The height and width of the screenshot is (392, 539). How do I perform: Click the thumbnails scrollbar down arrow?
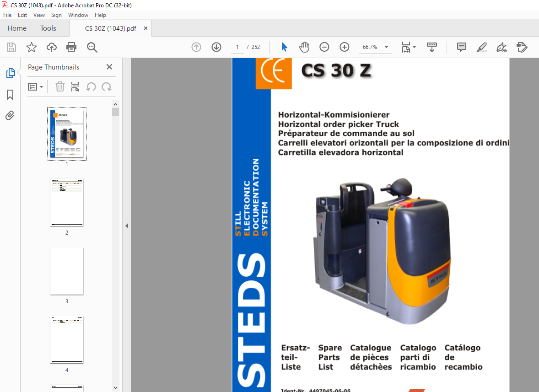pyautogui.click(x=115, y=388)
